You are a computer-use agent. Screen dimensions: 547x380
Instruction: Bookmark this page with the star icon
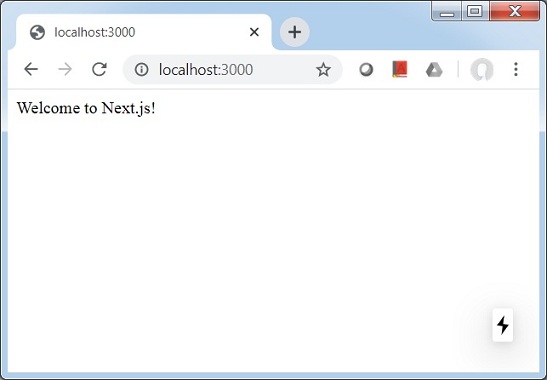pos(323,69)
